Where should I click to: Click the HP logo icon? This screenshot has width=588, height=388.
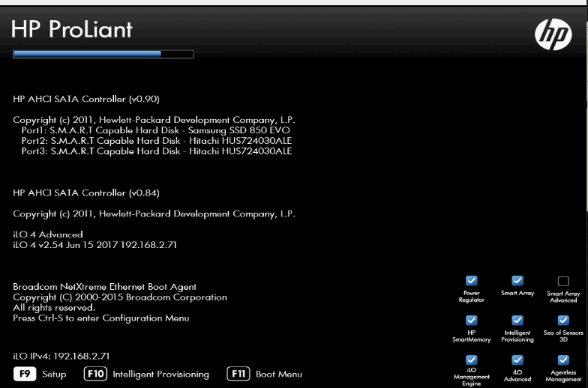[x=553, y=34]
